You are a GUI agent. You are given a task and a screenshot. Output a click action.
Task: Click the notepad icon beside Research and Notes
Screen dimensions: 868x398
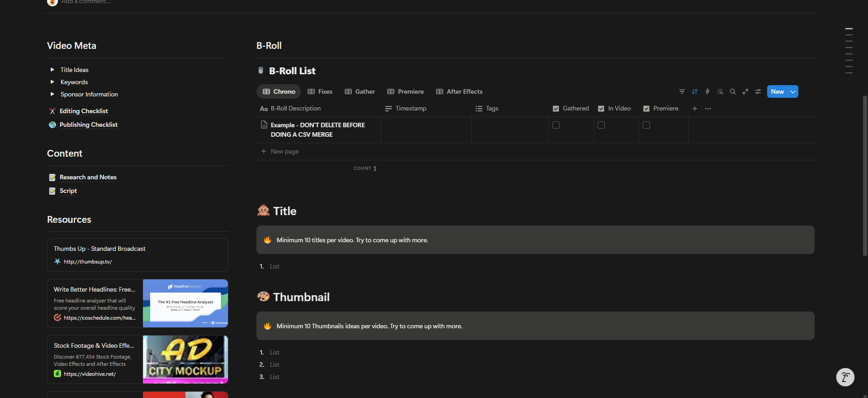(x=52, y=177)
